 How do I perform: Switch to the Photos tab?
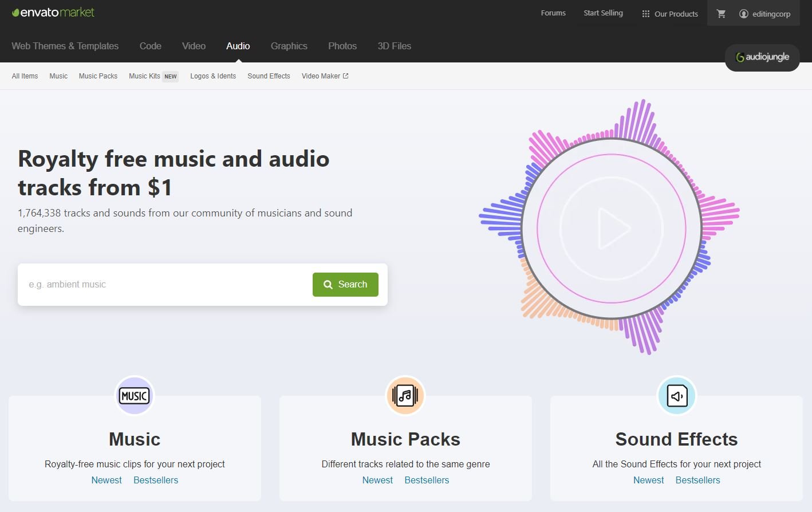pyautogui.click(x=342, y=46)
